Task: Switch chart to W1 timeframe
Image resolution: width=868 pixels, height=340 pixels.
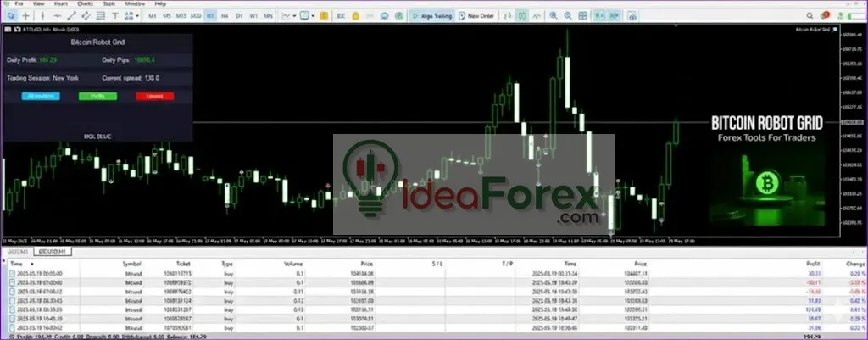Action: (253, 16)
